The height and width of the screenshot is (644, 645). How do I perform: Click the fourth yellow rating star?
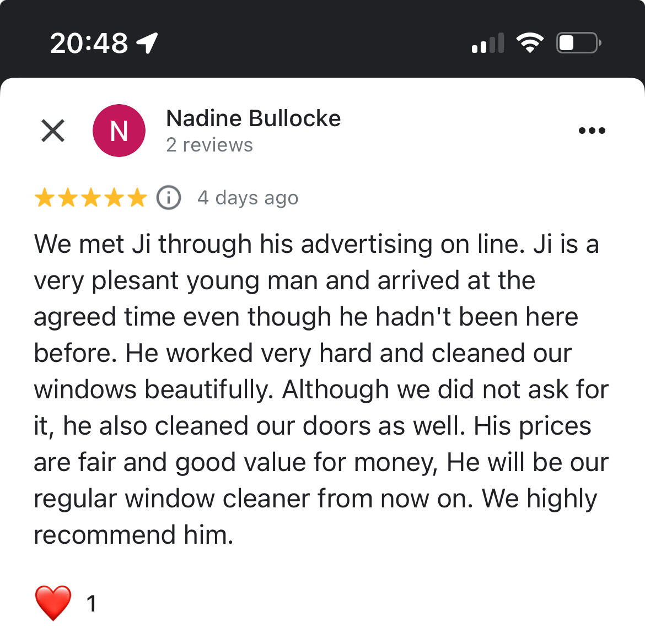click(x=114, y=198)
